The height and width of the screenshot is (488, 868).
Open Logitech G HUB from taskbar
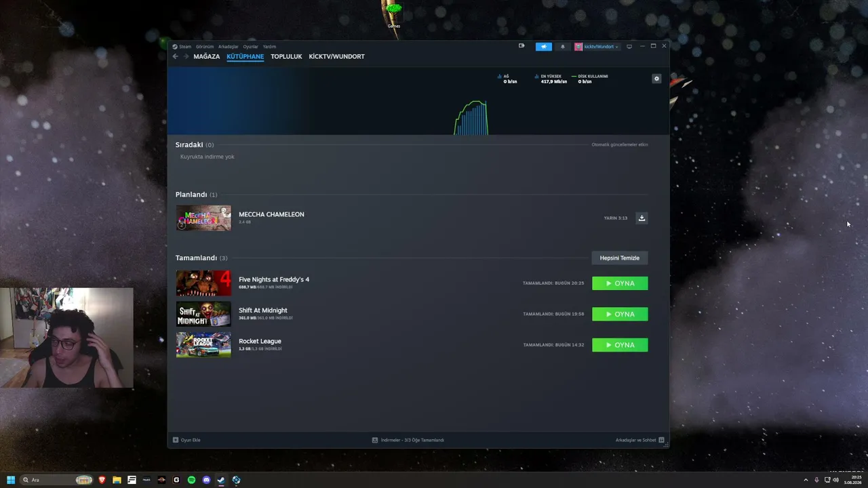(176, 480)
